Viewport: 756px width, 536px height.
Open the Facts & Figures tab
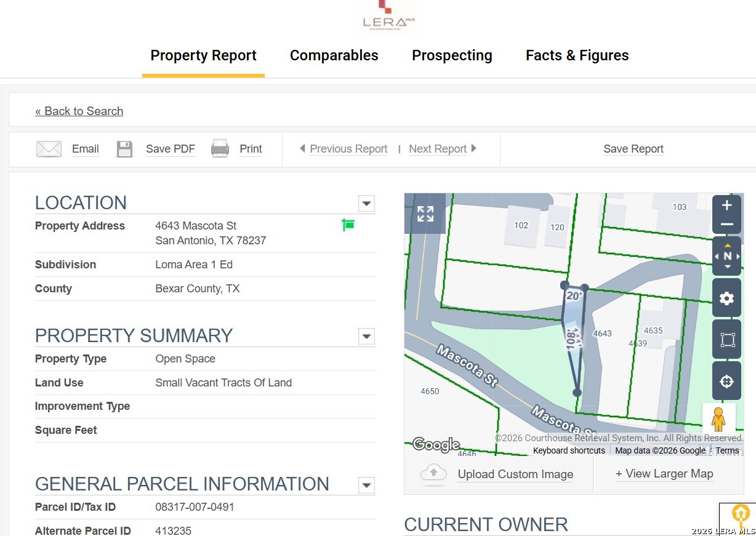(577, 55)
